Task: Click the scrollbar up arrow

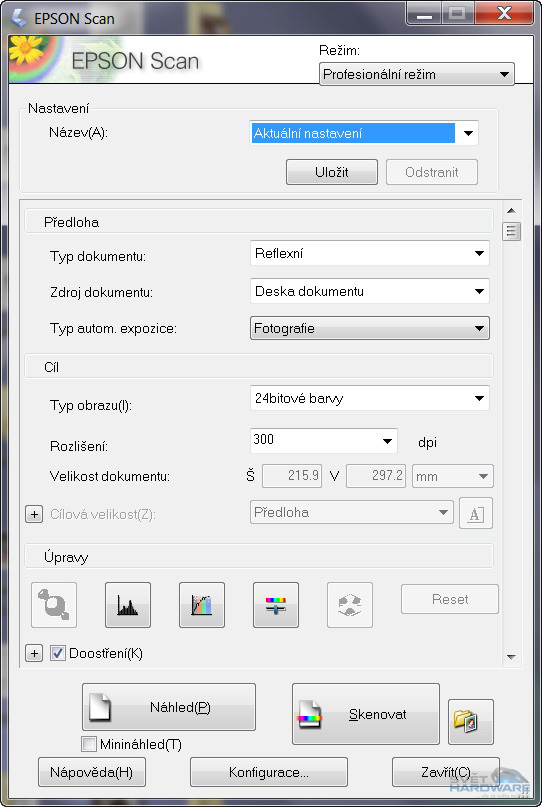Action: [x=511, y=210]
